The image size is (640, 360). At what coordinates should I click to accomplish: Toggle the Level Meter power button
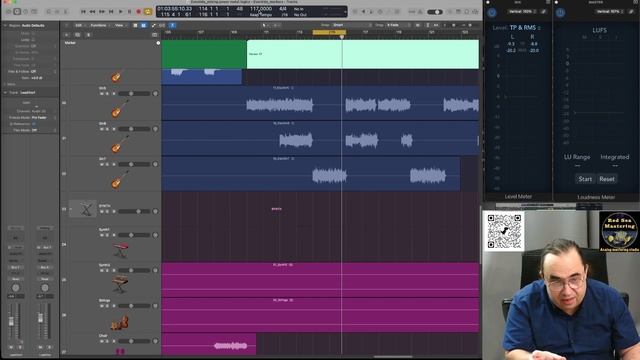492,12
